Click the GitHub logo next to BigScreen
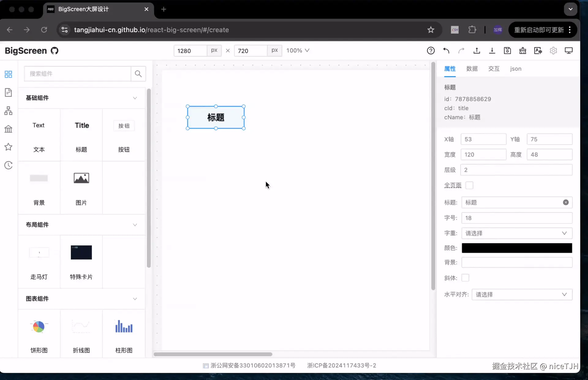 click(55, 51)
